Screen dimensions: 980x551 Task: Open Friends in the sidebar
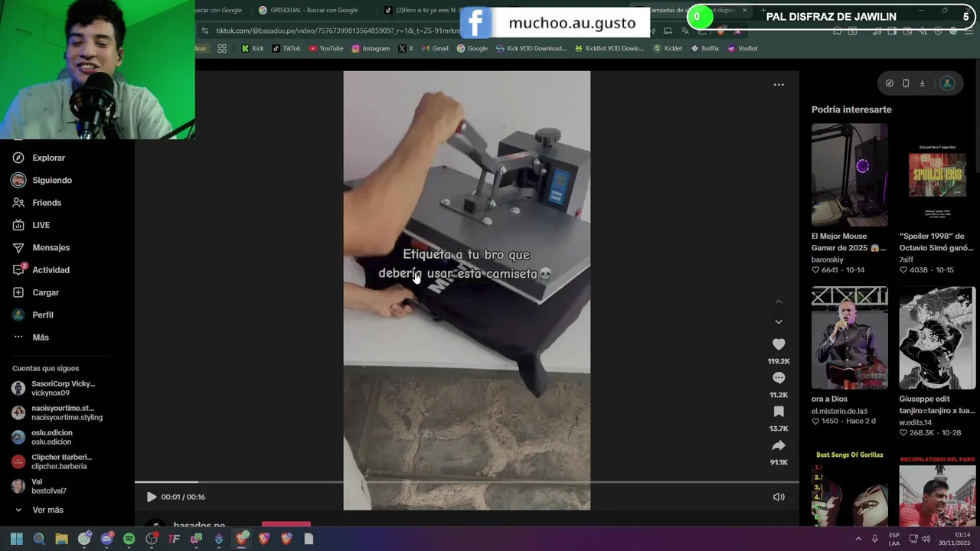pos(37,203)
